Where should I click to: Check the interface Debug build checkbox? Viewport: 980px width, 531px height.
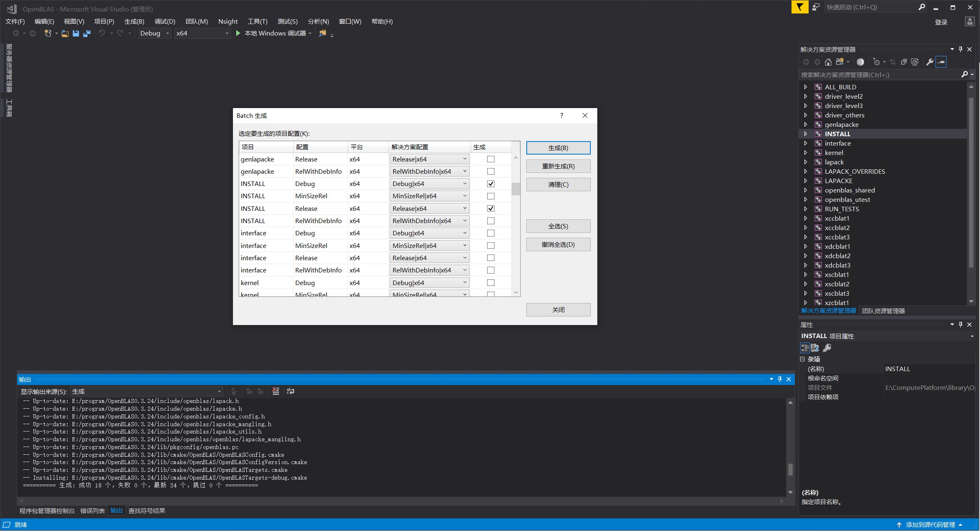(491, 233)
